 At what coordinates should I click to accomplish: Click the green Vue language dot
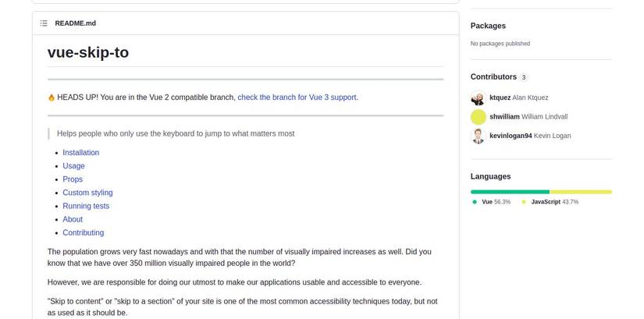click(x=475, y=202)
